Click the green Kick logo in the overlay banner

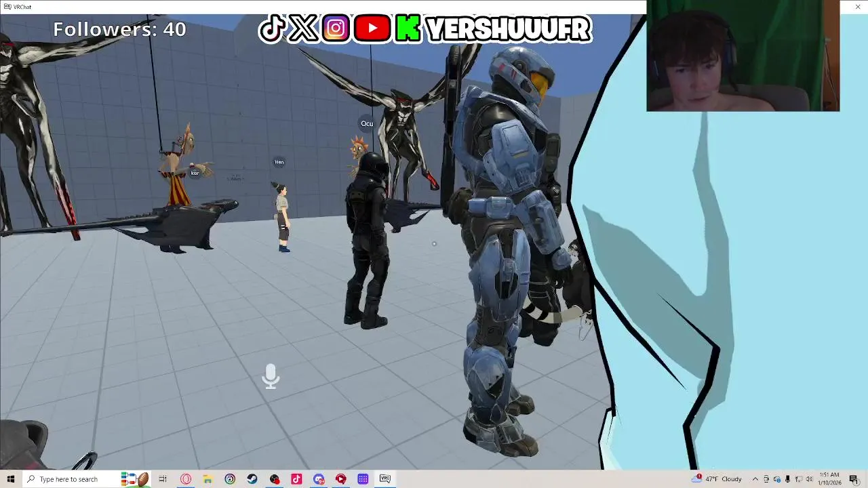408,29
